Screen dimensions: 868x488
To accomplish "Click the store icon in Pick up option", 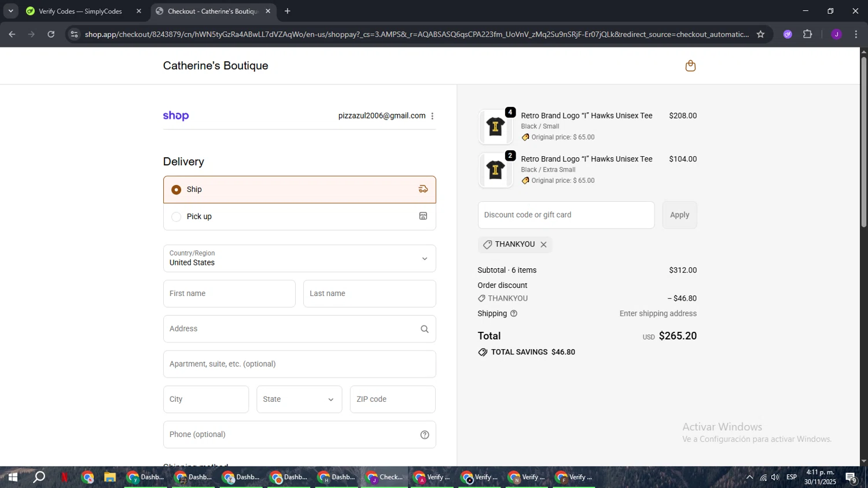I will (423, 216).
